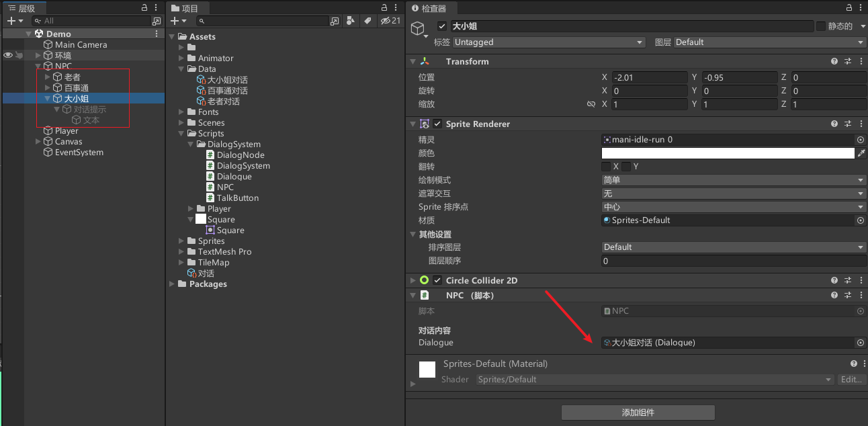Open Sprite Renderer help icon
Viewport: 868px width, 426px height.
[x=834, y=124]
